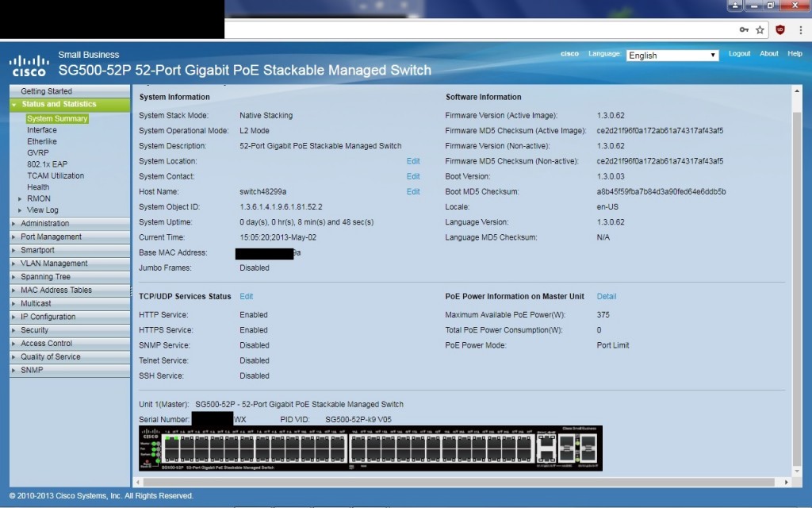Screen dimensions: 812x508
Task: Click System Object ID value
Action: click(281, 207)
